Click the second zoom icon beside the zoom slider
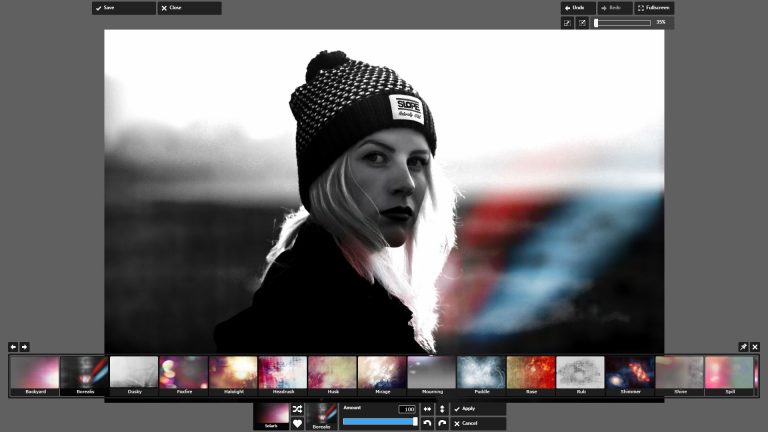The image size is (768, 432). click(x=582, y=22)
